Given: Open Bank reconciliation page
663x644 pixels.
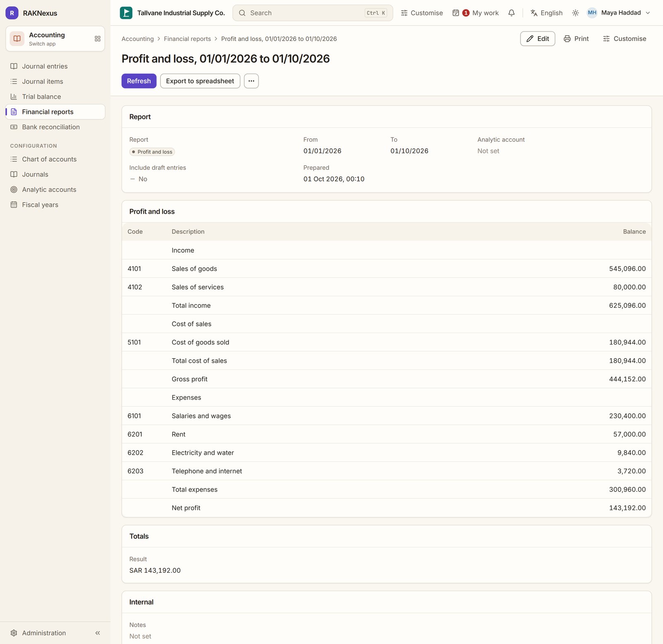Looking at the screenshot, I should (55, 127).
